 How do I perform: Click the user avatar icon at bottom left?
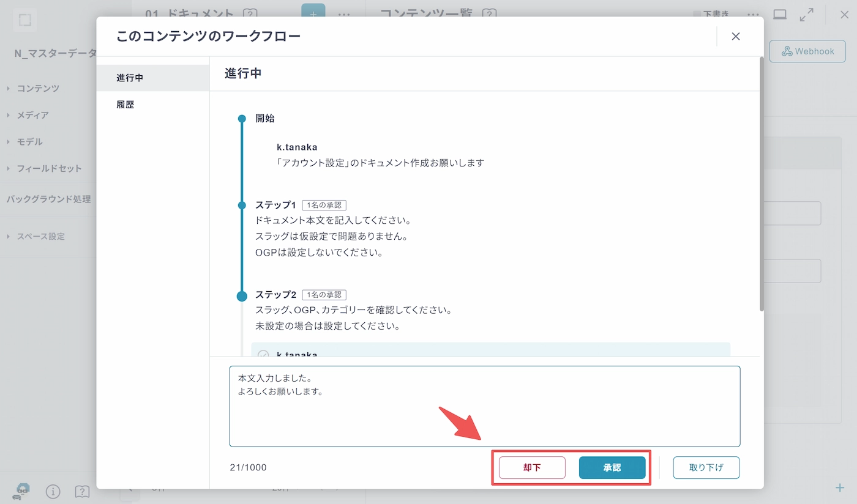click(x=21, y=491)
